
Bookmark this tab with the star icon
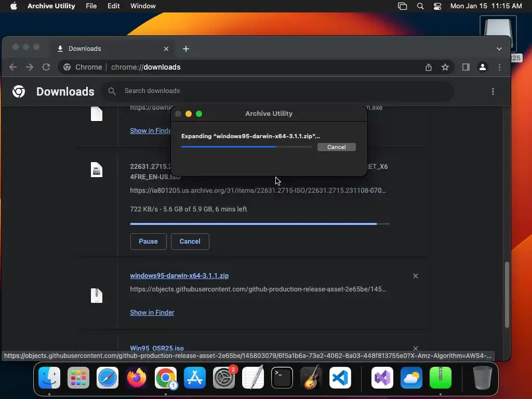click(x=445, y=67)
